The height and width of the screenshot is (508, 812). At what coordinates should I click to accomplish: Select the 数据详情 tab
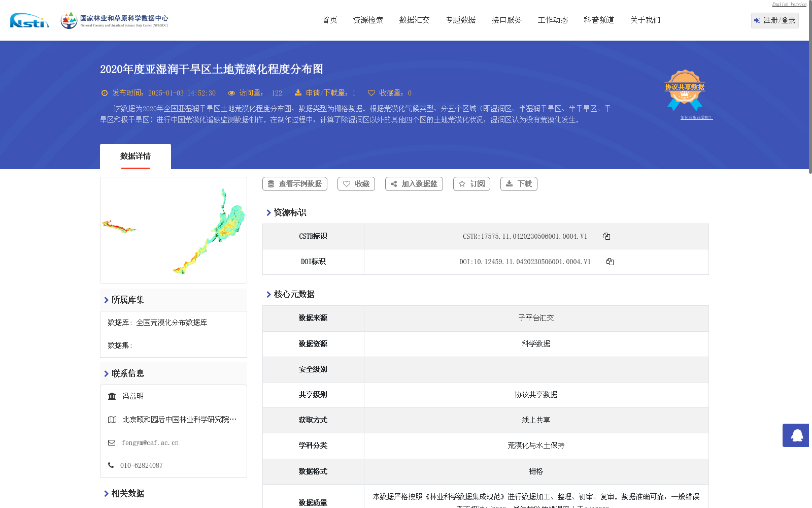coord(136,156)
